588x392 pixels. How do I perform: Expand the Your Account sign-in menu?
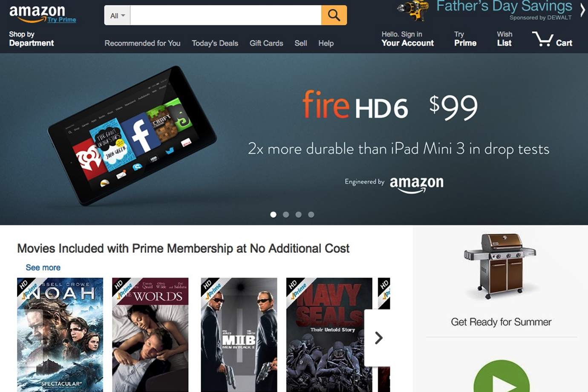[x=407, y=39]
